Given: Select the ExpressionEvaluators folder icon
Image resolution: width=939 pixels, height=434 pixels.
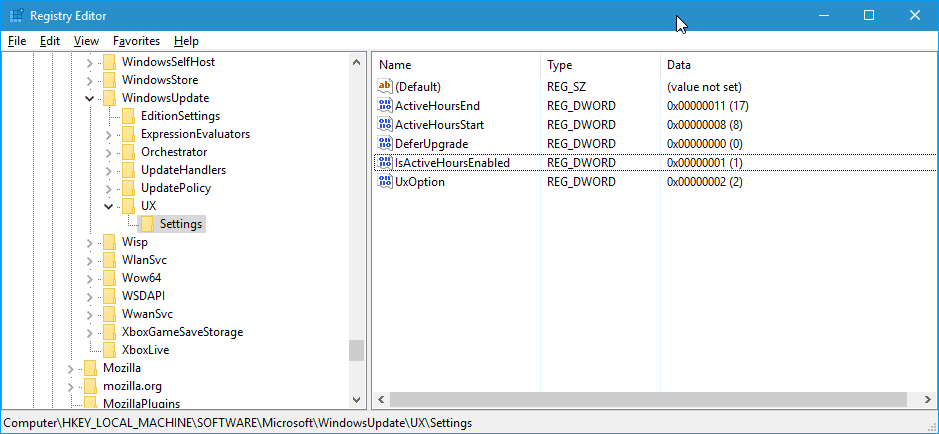Looking at the screenshot, I should pos(128,133).
